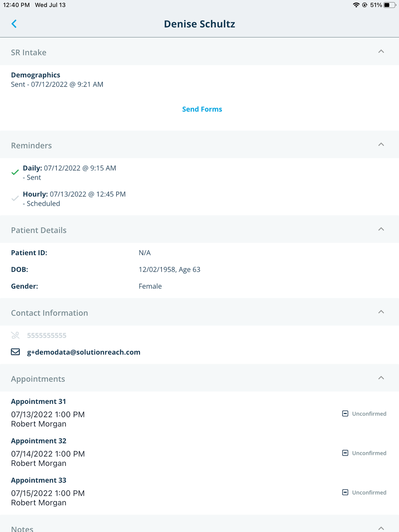The image size is (399, 532).
Task: Tap the green Daily reminder checkmark
Action: pos(15,172)
